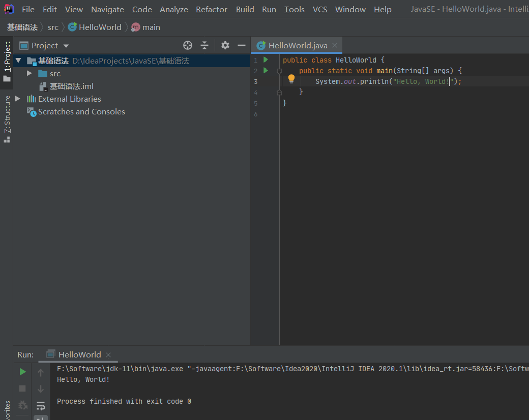529x420 pixels.
Task: Open the VCS menu
Action: click(x=320, y=10)
